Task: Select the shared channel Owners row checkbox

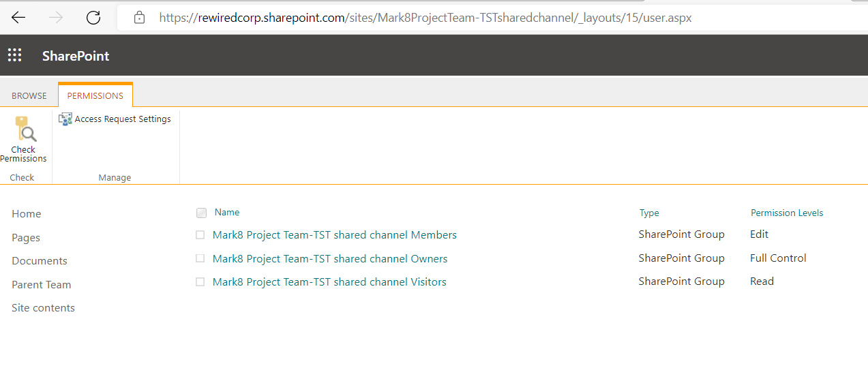Action: [200, 259]
